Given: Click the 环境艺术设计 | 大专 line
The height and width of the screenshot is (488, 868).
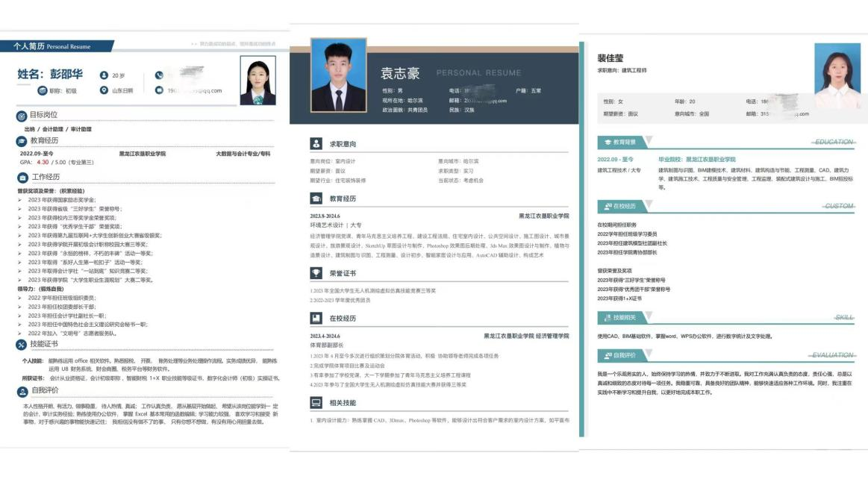Looking at the screenshot, I should pyautogui.click(x=336, y=226).
